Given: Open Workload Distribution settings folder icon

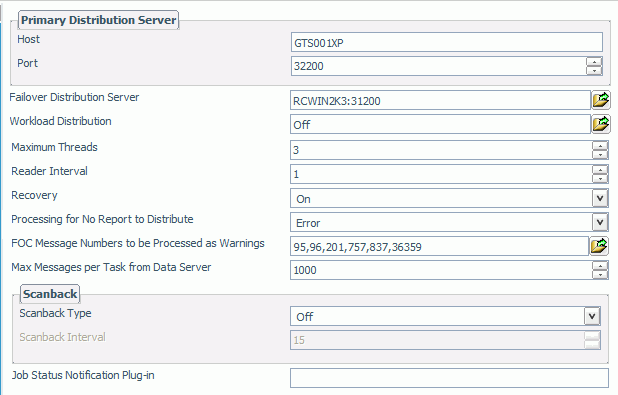Looking at the screenshot, I should [601, 124].
